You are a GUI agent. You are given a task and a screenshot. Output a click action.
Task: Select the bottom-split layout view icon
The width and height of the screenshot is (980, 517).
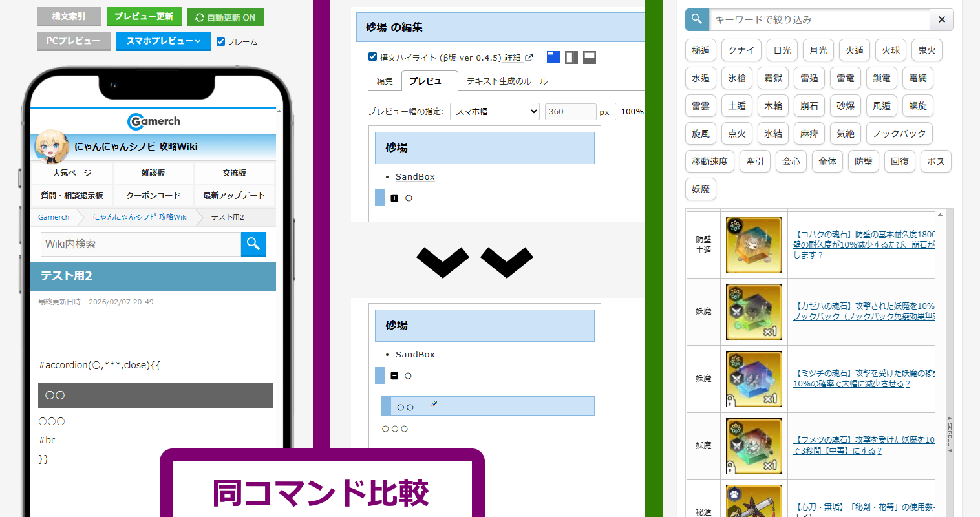[589, 58]
